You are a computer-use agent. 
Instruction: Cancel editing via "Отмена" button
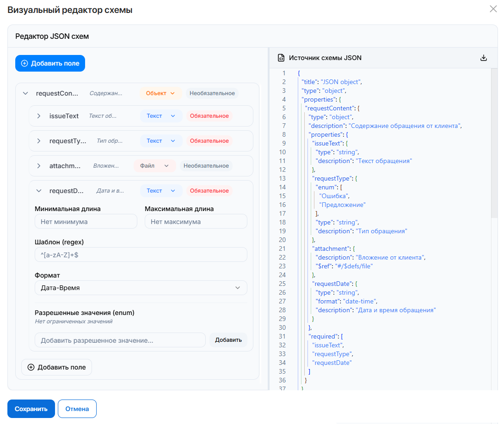tap(77, 409)
